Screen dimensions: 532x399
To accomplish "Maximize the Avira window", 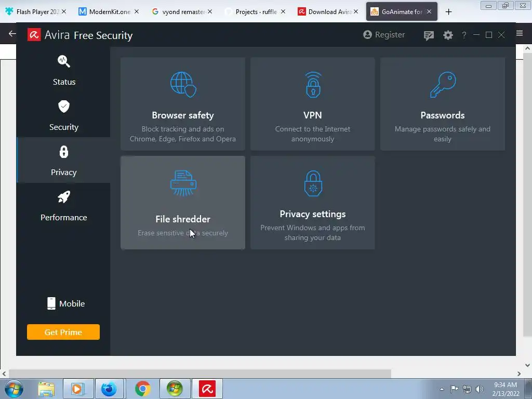I will 489,35.
